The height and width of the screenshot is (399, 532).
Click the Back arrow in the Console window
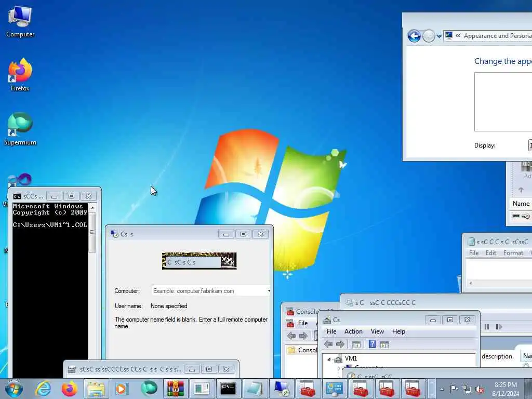point(291,336)
